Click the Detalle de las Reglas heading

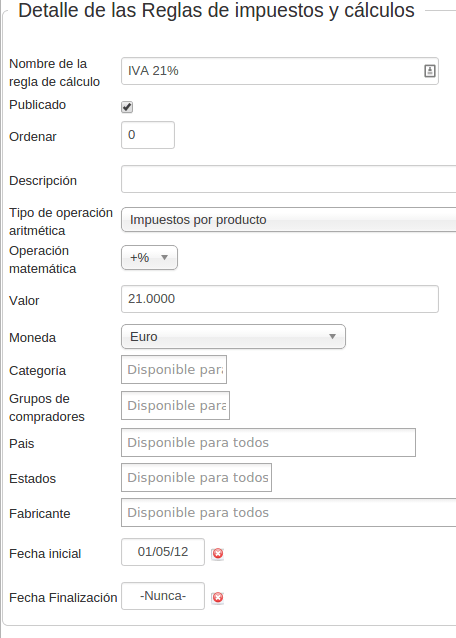(216, 11)
